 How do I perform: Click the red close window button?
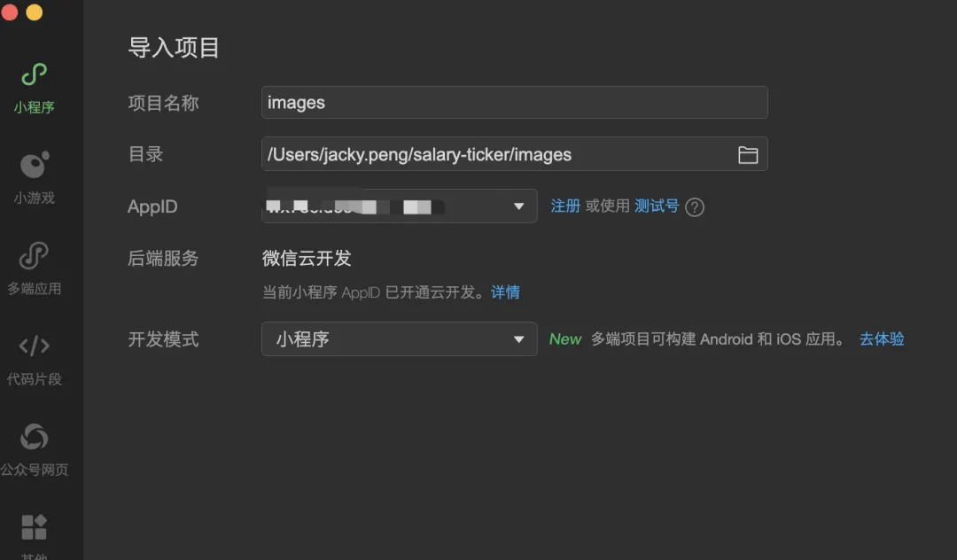(x=9, y=12)
